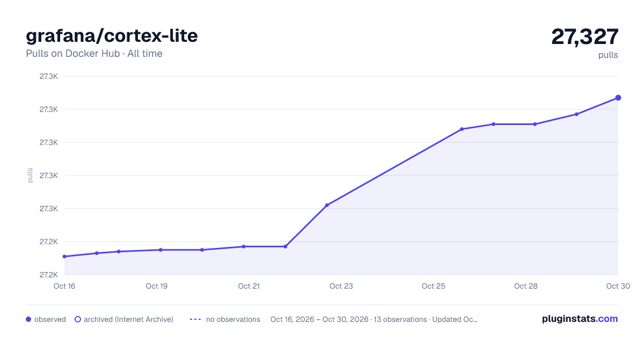The height and width of the screenshot is (338, 644).
Task: Click the Oct 19 axis label
Action: [157, 286]
